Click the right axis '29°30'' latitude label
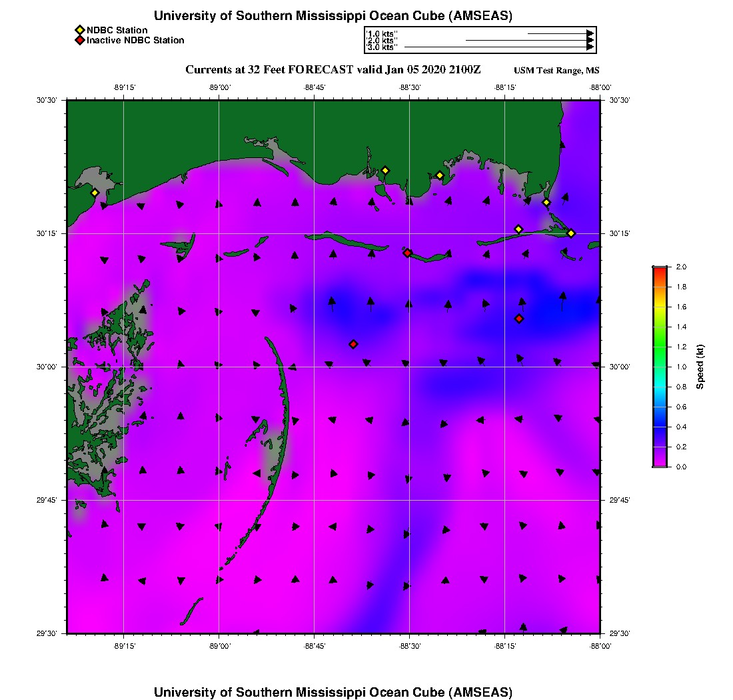 (619, 633)
